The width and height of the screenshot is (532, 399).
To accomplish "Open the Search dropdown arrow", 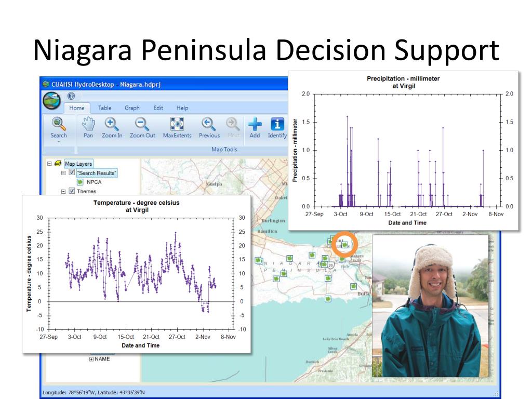I will pyautogui.click(x=59, y=142).
